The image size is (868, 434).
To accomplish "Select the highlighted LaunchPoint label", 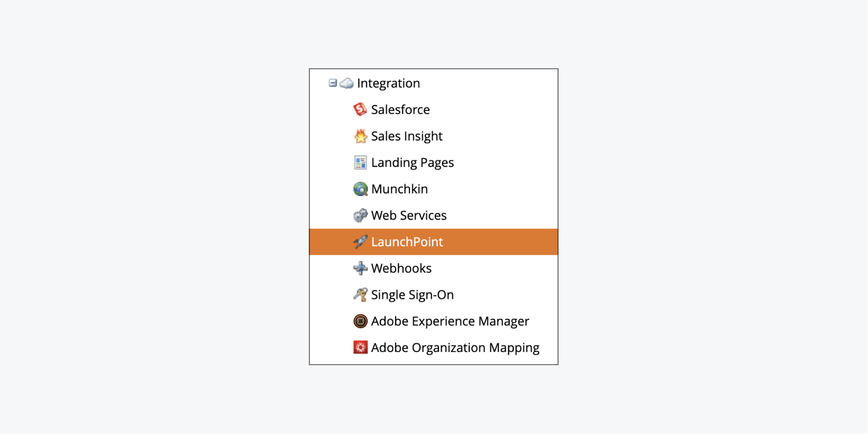I will [x=407, y=242].
